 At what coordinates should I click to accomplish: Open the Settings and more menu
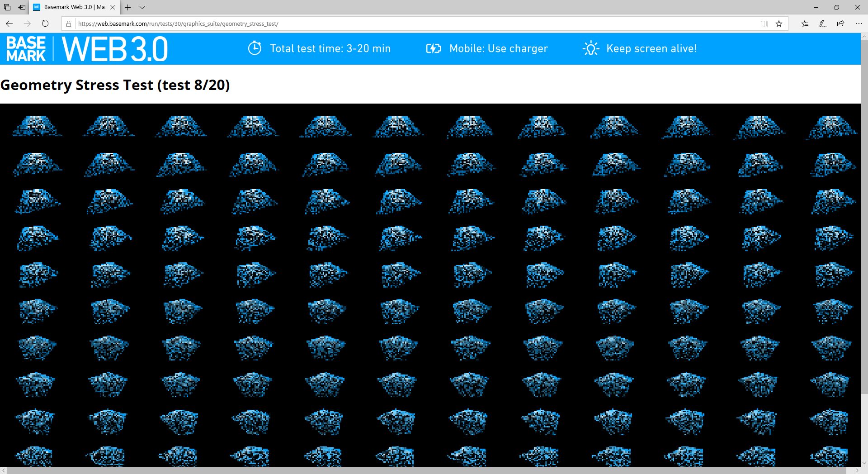(x=858, y=24)
